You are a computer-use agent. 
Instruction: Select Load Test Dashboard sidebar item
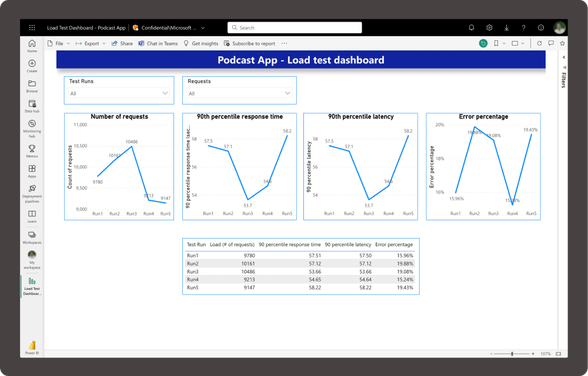(32, 286)
